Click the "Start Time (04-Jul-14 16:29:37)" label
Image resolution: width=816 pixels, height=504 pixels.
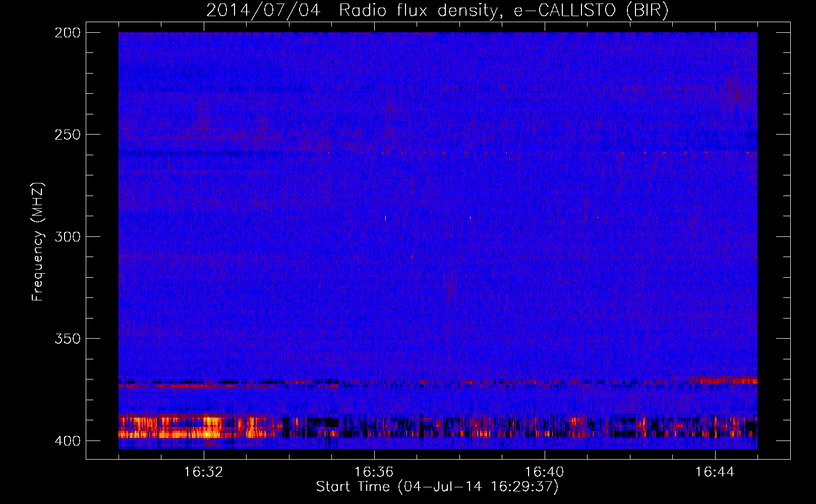437,487
